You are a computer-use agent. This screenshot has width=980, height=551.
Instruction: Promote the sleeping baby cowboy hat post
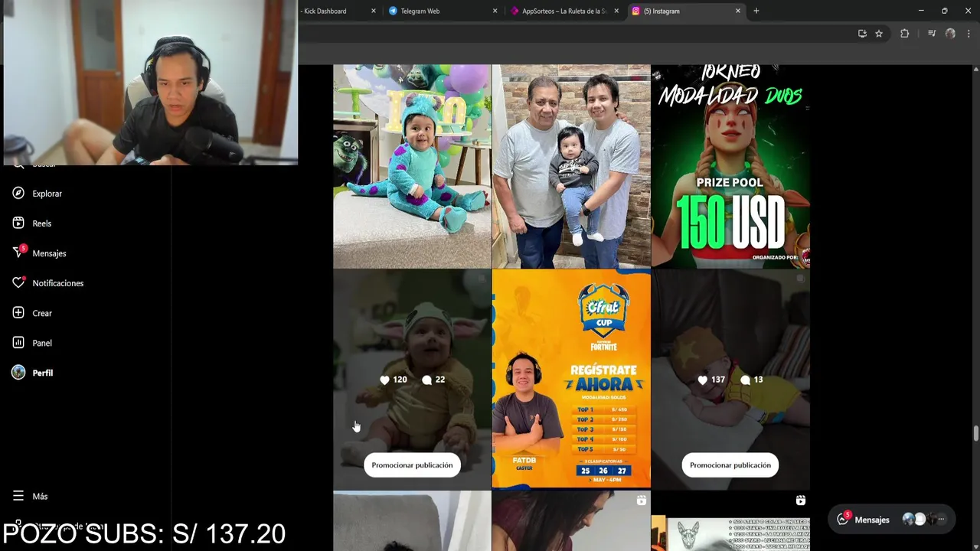point(730,465)
